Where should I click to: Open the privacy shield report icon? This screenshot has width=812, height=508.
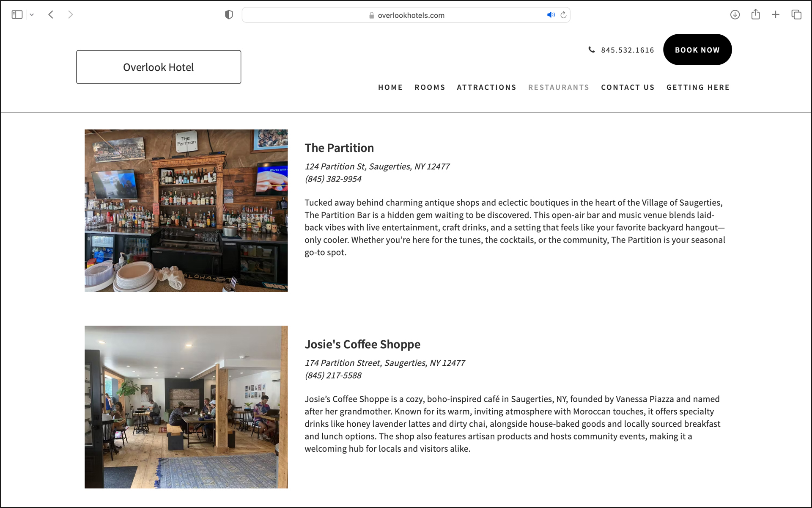pyautogui.click(x=229, y=15)
